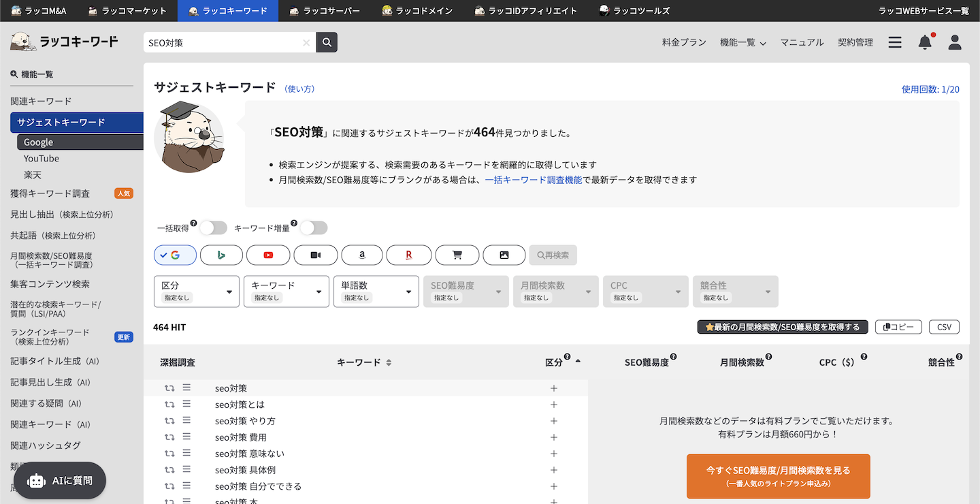This screenshot has width=980, height=504.
Task: Open 記事タイトル生成（AI） in sidebar
Action: 55,361
